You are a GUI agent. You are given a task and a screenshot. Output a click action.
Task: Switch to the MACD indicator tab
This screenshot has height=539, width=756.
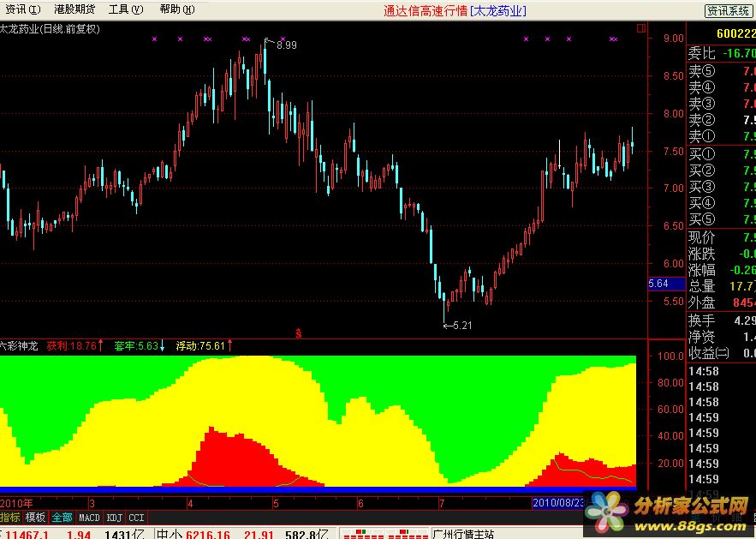click(89, 518)
